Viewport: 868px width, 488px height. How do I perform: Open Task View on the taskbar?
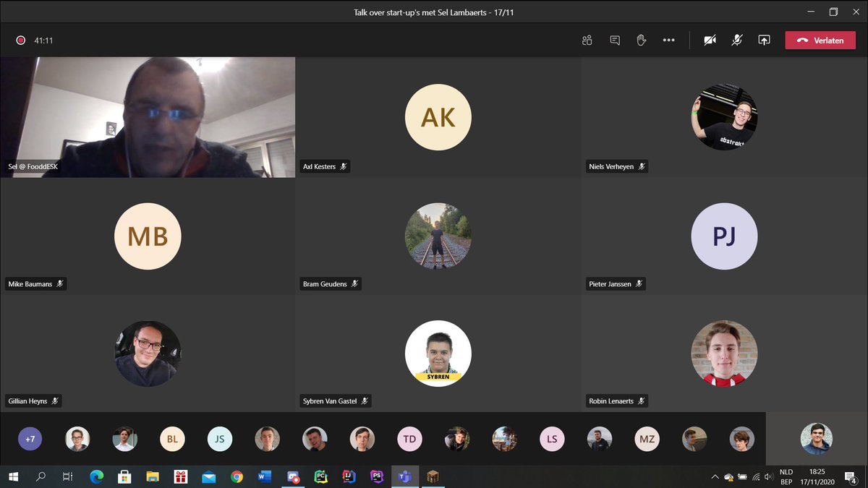pos(68,476)
